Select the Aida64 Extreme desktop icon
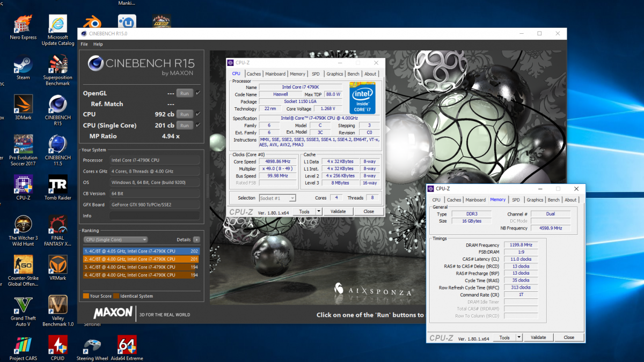The height and width of the screenshot is (362, 644). click(127, 349)
